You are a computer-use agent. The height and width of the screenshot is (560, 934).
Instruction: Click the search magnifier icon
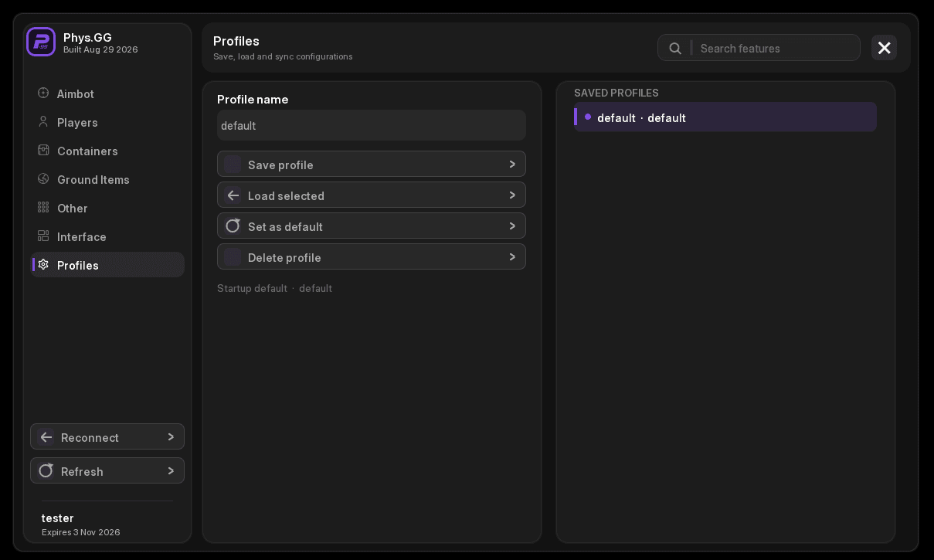675,48
